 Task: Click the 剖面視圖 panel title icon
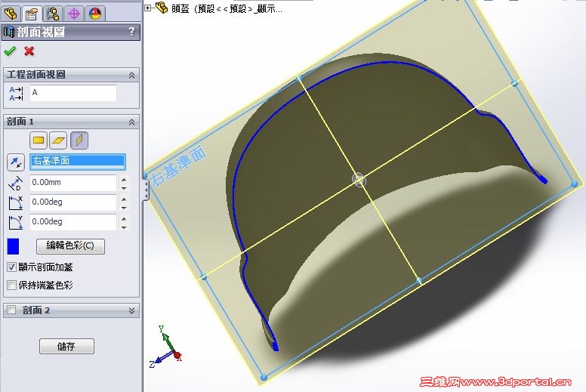(x=8, y=32)
